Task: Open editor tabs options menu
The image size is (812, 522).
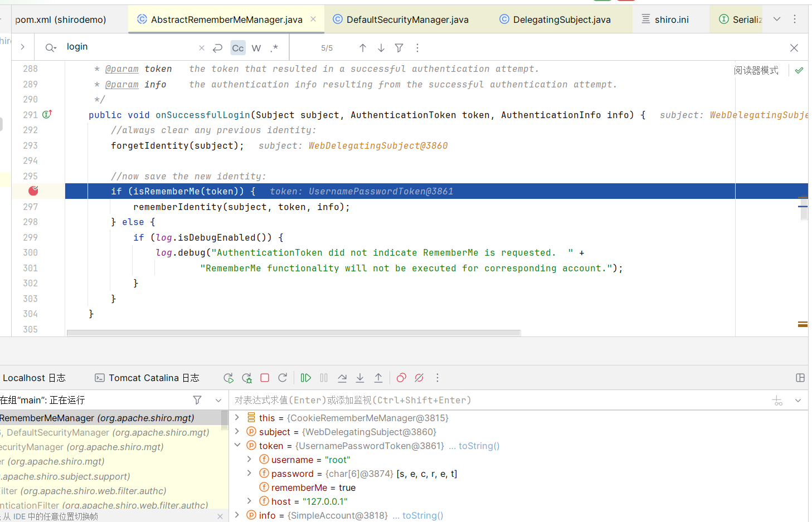Action: [x=795, y=19]
